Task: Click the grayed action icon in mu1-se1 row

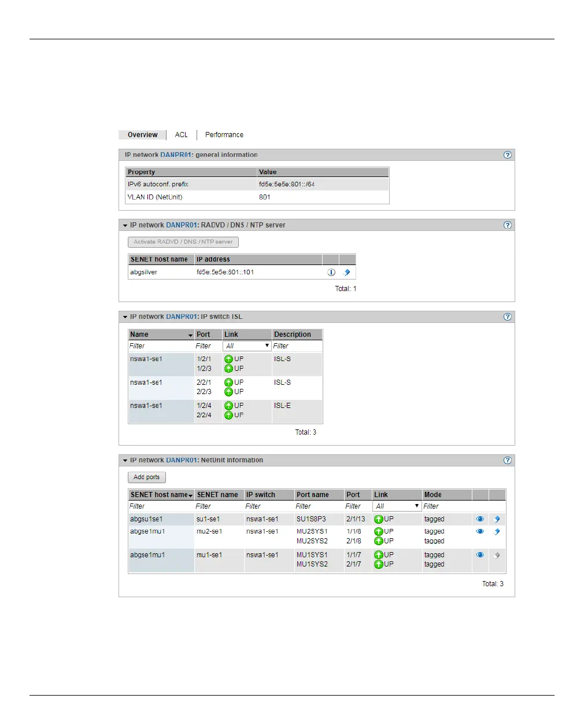Action: pyautogui.click(x=497, y=555)
